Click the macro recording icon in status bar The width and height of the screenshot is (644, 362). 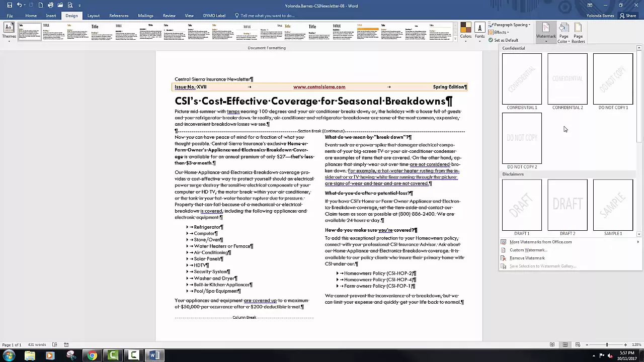pyautogui.click(x=66, y=345)
